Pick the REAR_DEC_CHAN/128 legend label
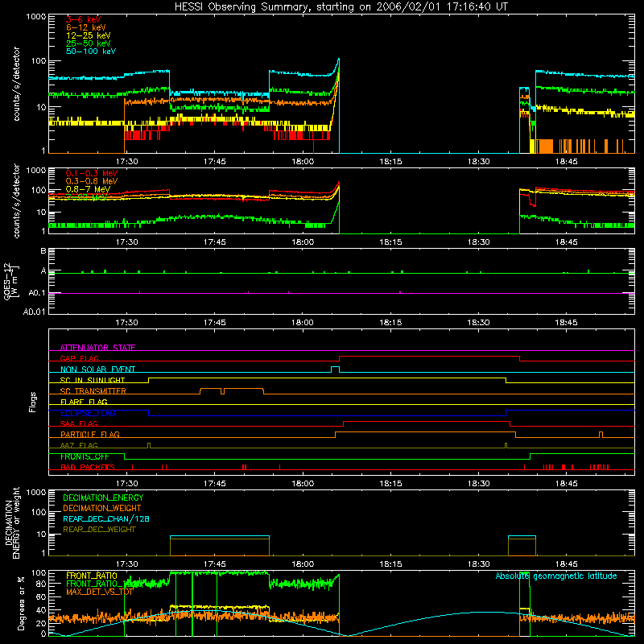Screen dimensions: 644x644 click(106, 518)
